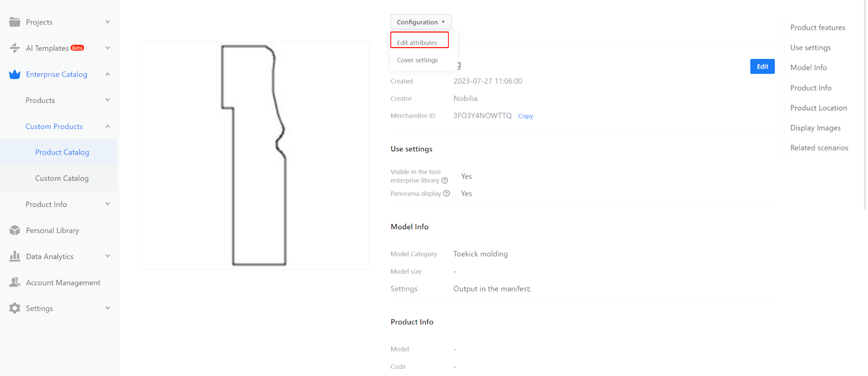Click the Enterprise Catalog crown icon
The height and width of the screenshot is (376, 868).
(x=15, y=74)
